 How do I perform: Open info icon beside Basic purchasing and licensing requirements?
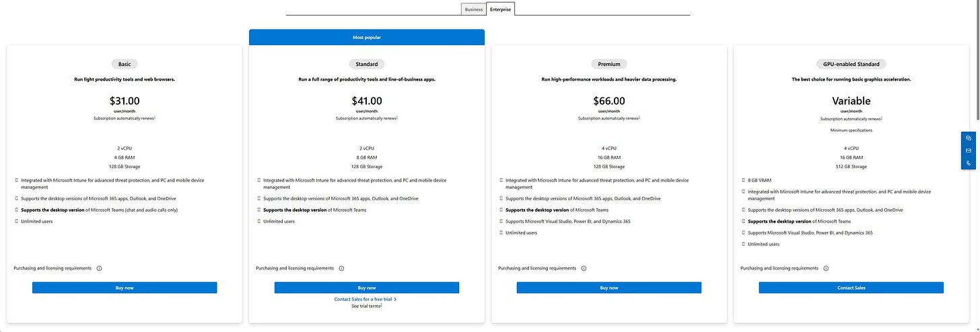point(99,268)
